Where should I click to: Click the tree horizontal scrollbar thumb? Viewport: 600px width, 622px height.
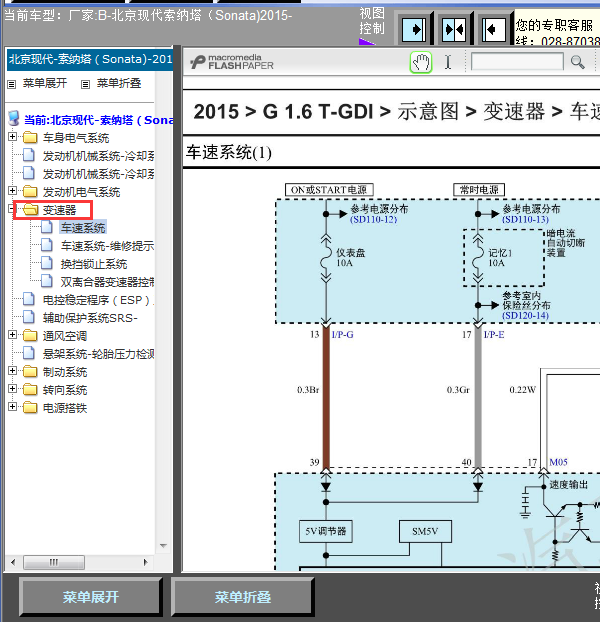pyautogui.click(x=54, y=562)
